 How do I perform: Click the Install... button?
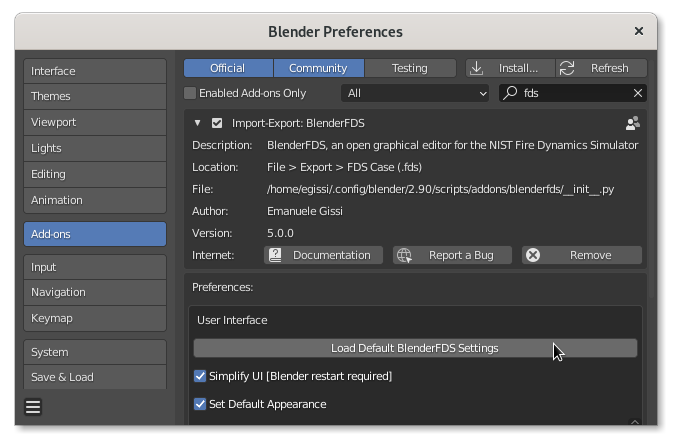(510, 68)
